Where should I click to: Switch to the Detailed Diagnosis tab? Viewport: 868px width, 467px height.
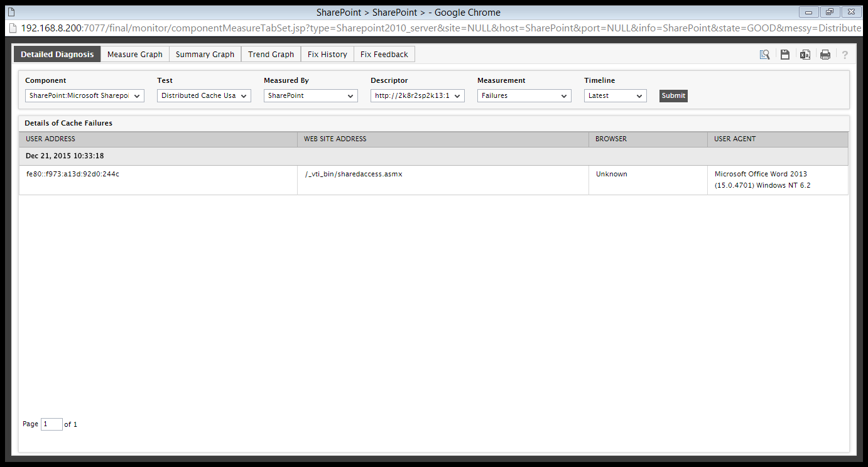[57, 54]
